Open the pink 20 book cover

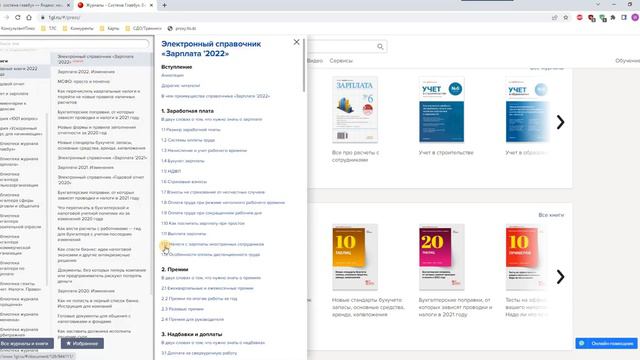(x=441, y=257)
